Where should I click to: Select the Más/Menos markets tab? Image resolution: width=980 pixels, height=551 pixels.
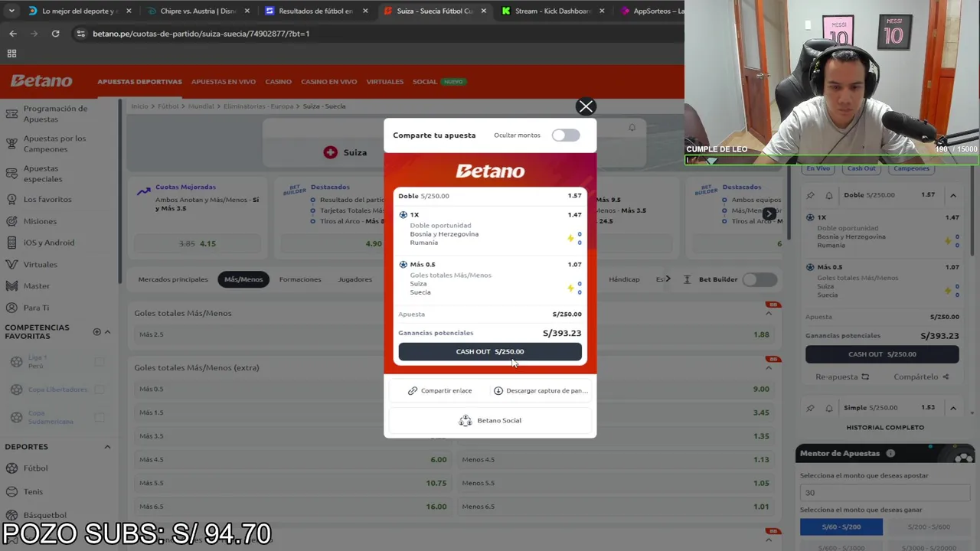point(243,279)
